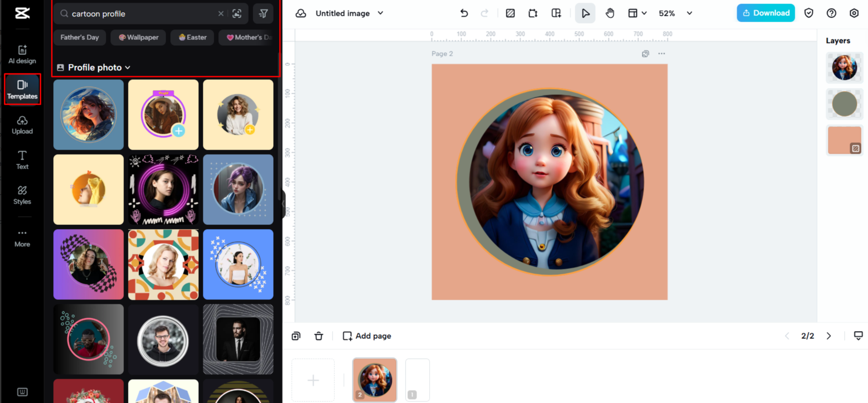
Task: Click the resize canvas icon
Action: [533, 13]
